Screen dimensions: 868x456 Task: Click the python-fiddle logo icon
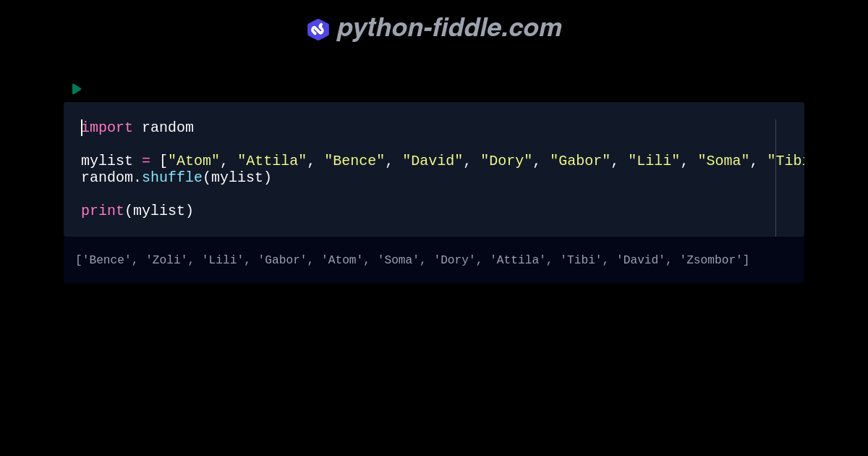[318, 29]
